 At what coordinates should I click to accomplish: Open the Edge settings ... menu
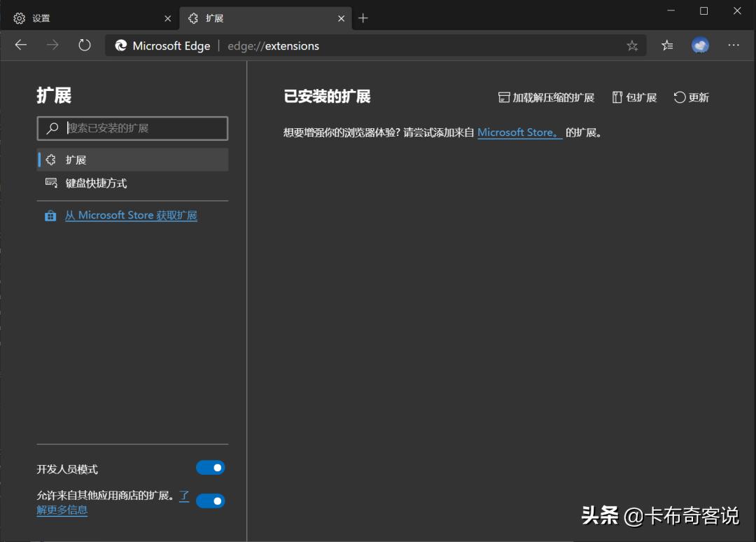(734, 45)
